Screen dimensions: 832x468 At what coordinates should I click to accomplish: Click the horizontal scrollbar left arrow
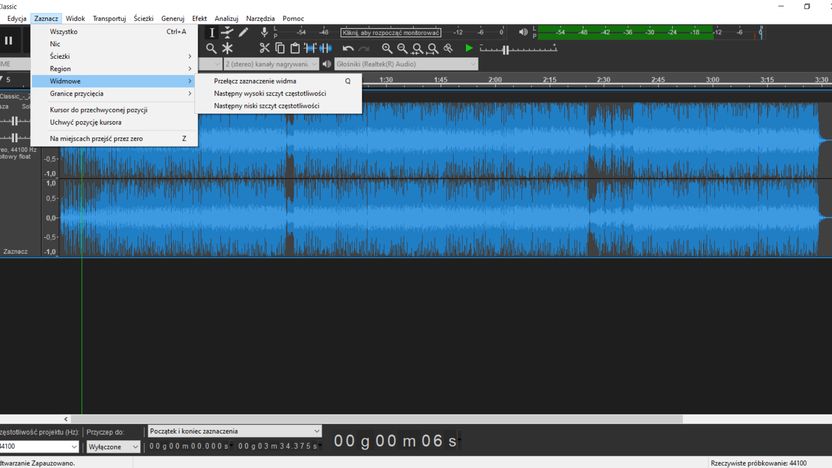click(x=66, y=419)
